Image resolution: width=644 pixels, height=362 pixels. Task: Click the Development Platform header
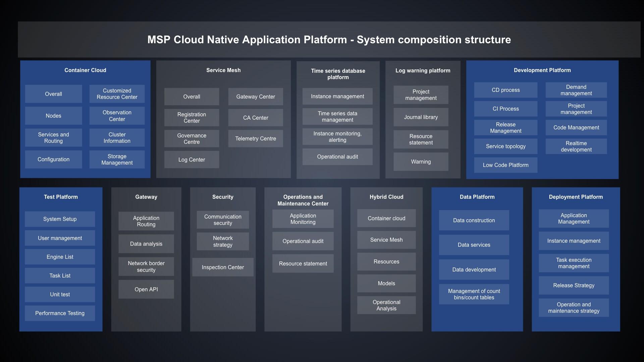[x=542, y=70]
